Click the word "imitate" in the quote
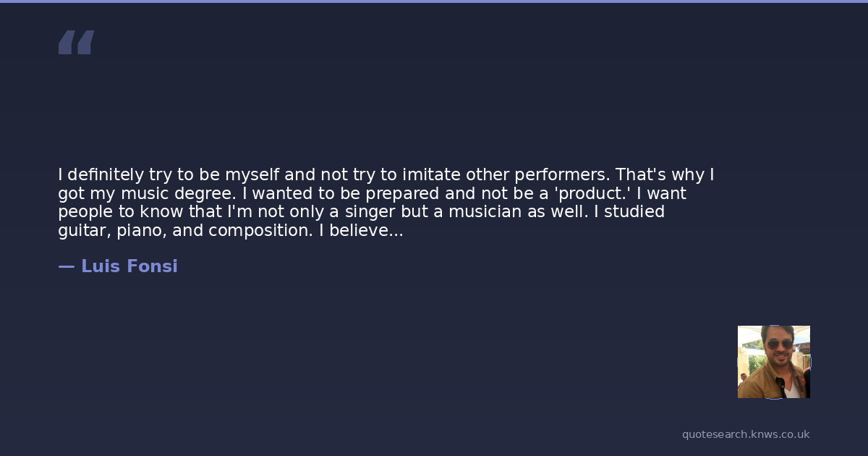The image size is (868, 456). click(x=430, y=175)
